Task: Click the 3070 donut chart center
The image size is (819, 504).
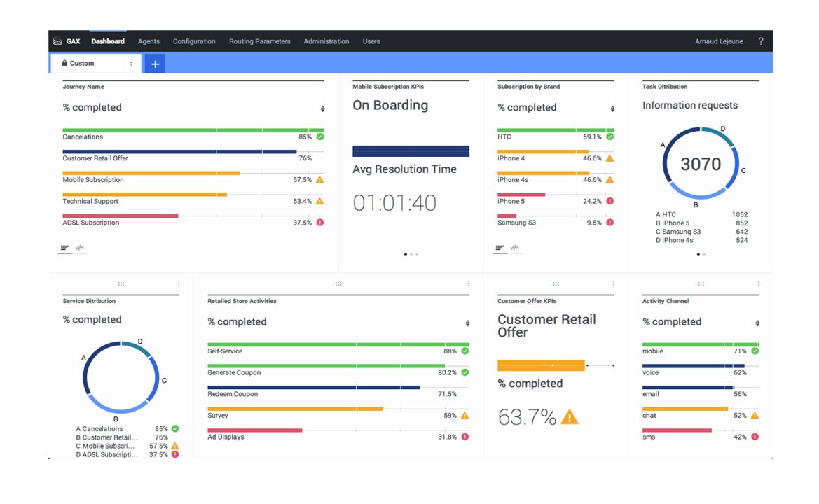Action: (701, 164)
